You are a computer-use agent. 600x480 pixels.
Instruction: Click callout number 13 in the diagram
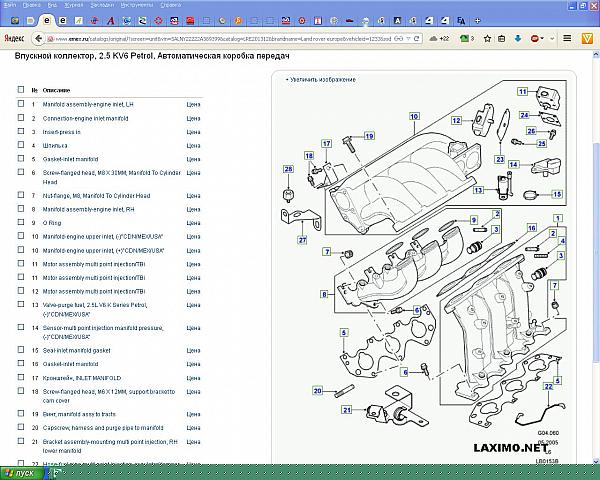[478, 190]
